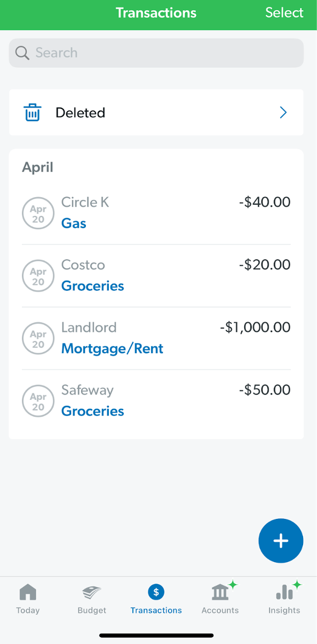The width and height of the screenshot is (317, 644).
Task: Open the Groceries category under Costco
Action: 92,286
